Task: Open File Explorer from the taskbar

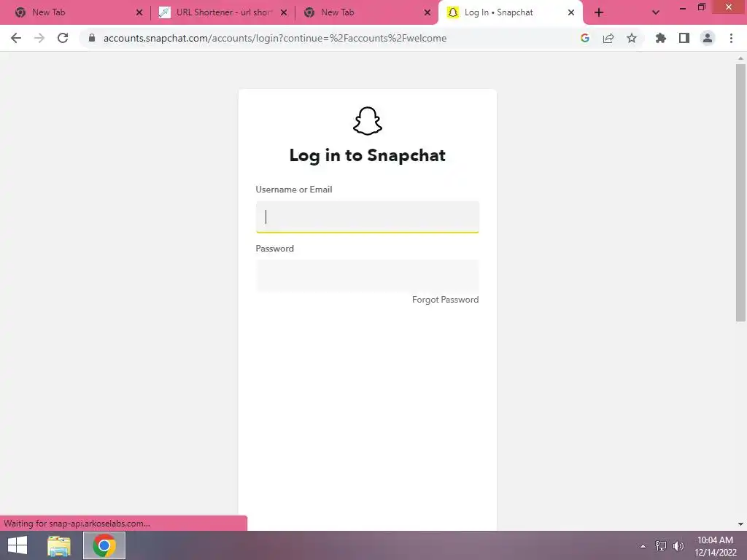Action: [59, 545]
